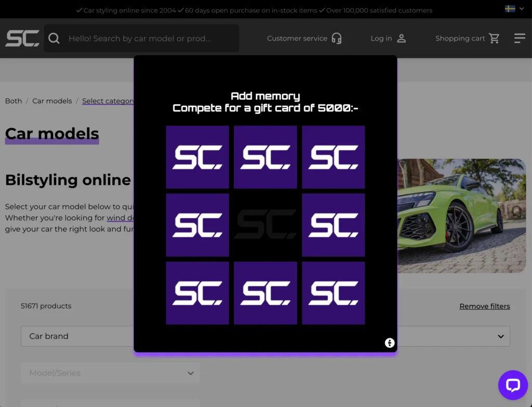Flip the faded center memory card
Image resolution: width=532 pixels, height=407 pixels.
tap(265, 225)
